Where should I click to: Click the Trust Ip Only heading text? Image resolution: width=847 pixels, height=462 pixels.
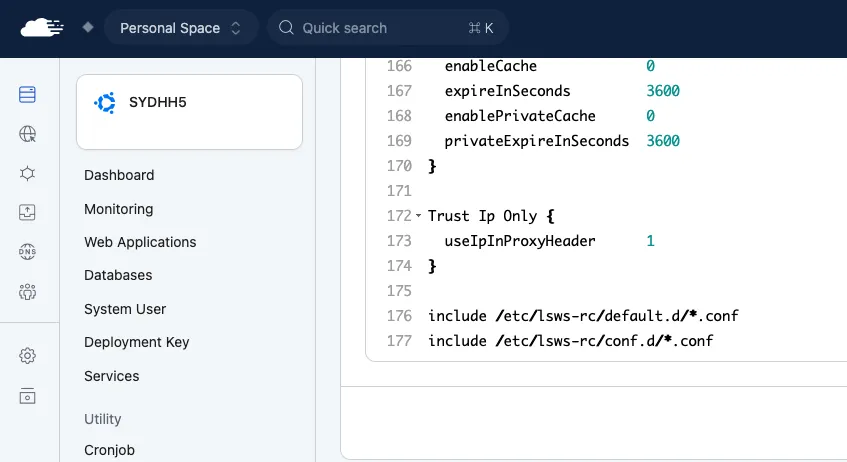click(x=482, y=216)
